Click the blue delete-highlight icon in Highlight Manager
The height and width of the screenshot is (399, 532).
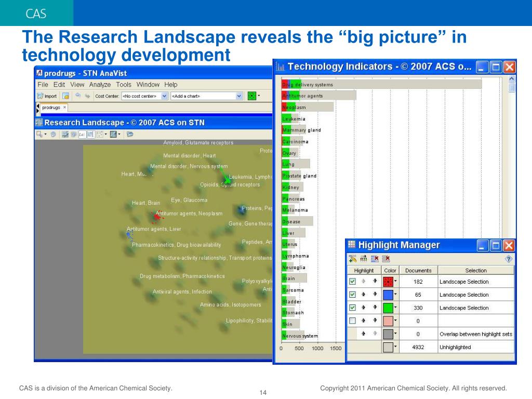point(375,259)
